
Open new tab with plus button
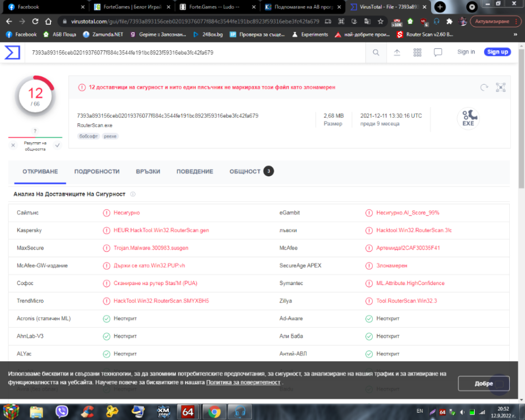tap(440, 7)
